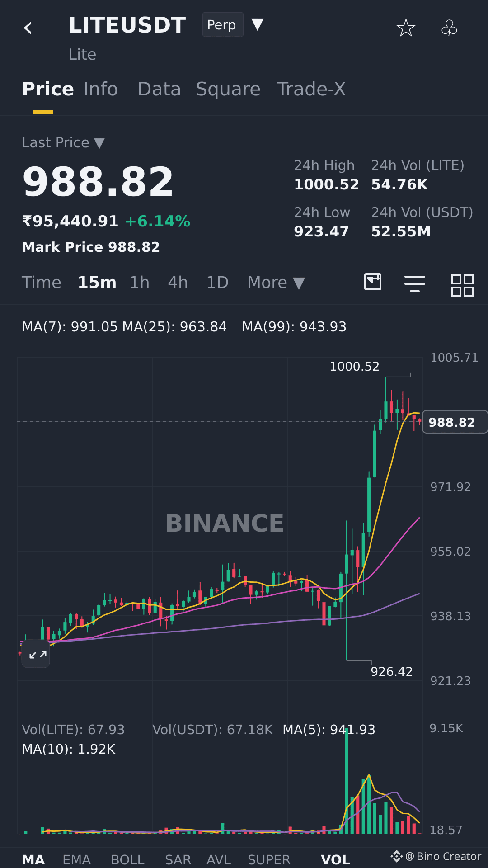The width and height of the screenshot is (488, 868).
Task: Open the four-square grid layout icon
Action: [462, 285]
